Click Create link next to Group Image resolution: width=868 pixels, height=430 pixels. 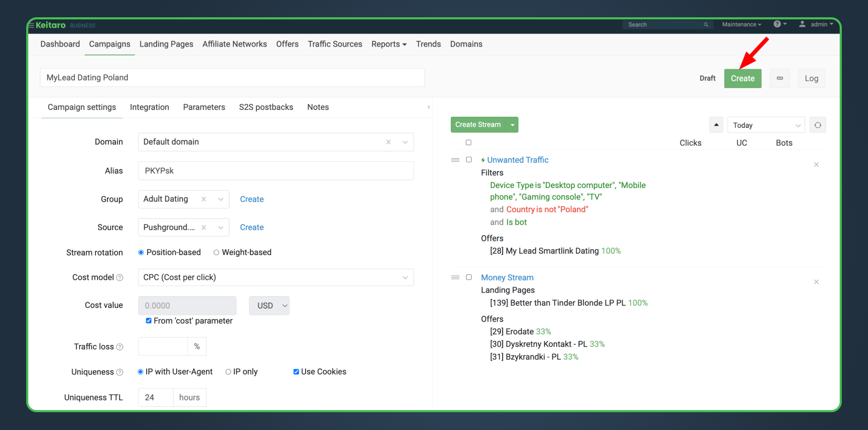252,199
